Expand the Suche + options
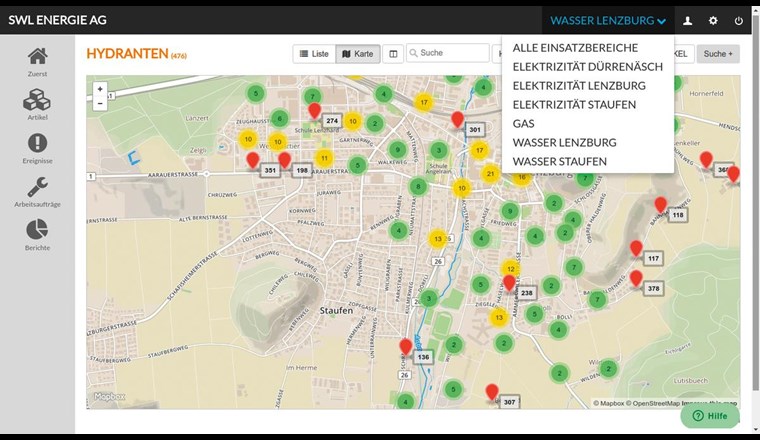The width and height of the screenshot is (760, 440). coord(718,53)
